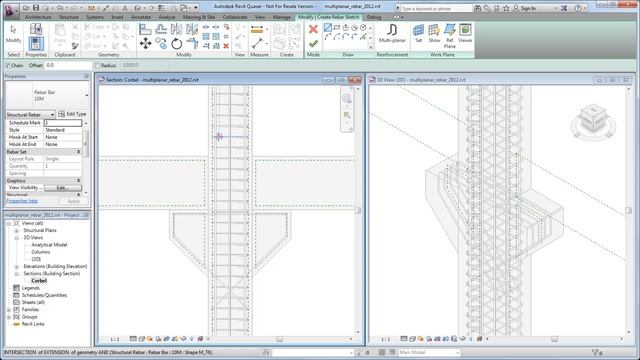This screenshot has width=640, height=360.
Task: Click the Schedule Mark value field
Action: point(63,123)
